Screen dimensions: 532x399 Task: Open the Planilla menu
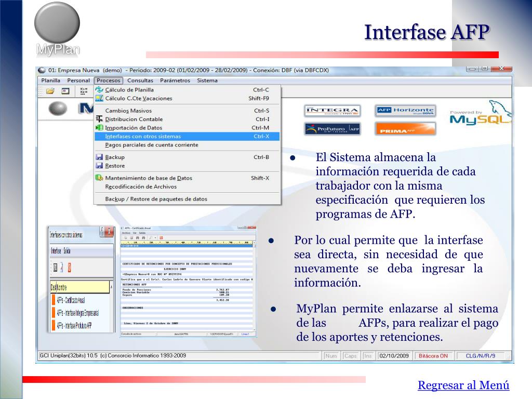click(50, 81)
